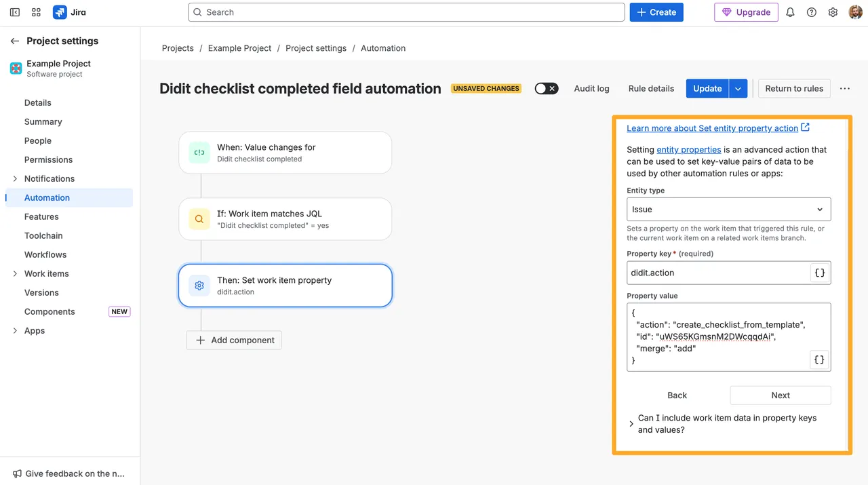Expand Notifications in the sidebar
Image resolution: width=868 pixels, height=485 pixels.
coord(15,178)
